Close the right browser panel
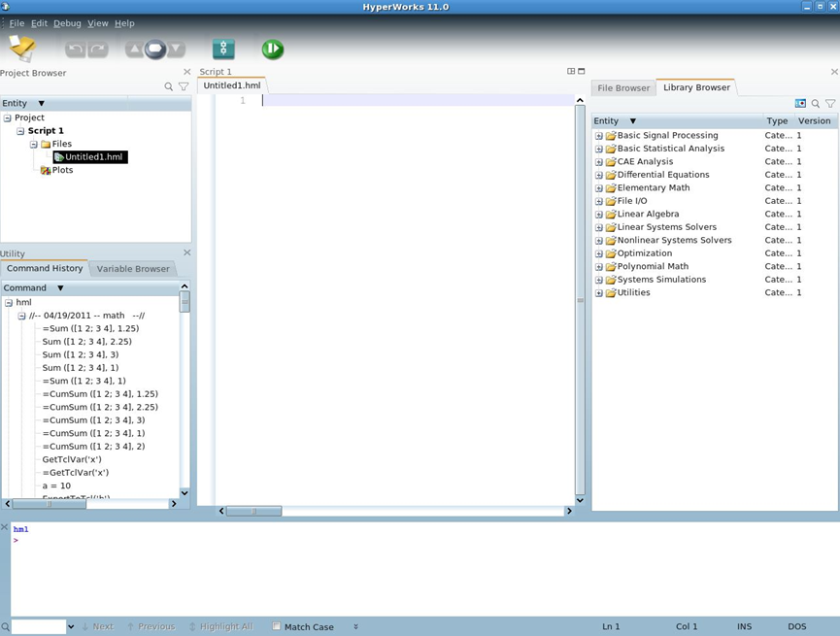Viewport: 840px width, 636px height. click(834, 72)
